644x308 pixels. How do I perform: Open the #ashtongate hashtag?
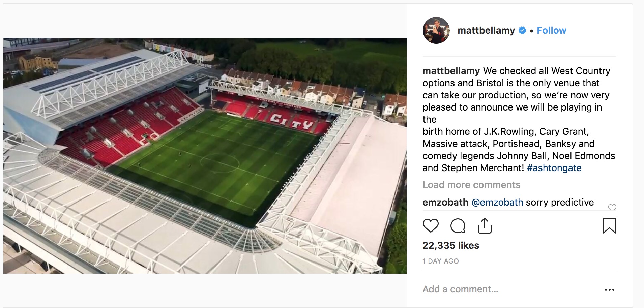pos(554,168)
